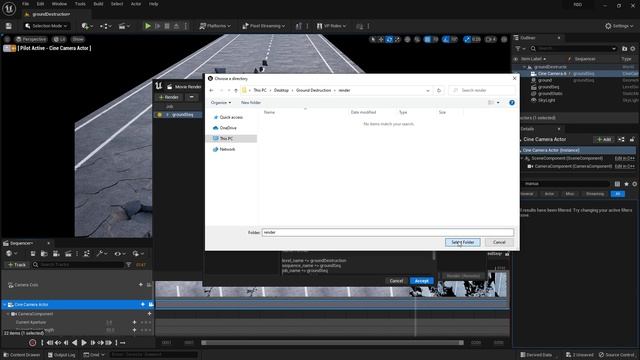The image size is (640, 360).
Task: Cancel the Choose a directory dialog
Action: 499,242
